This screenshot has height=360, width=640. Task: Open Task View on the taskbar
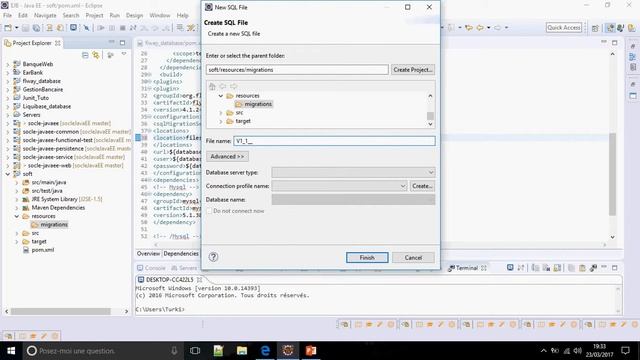[x=195, y=351]
